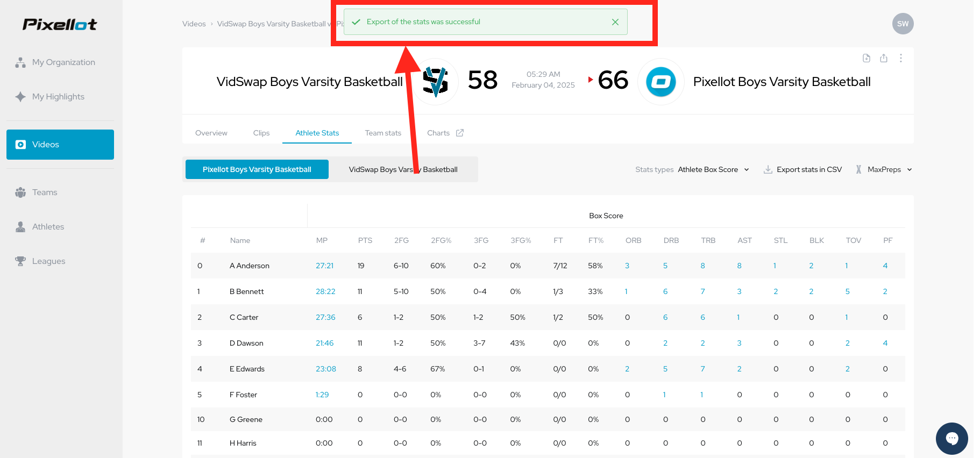
Task: Click Export stats in CSV
Action: tap(803, 169)
